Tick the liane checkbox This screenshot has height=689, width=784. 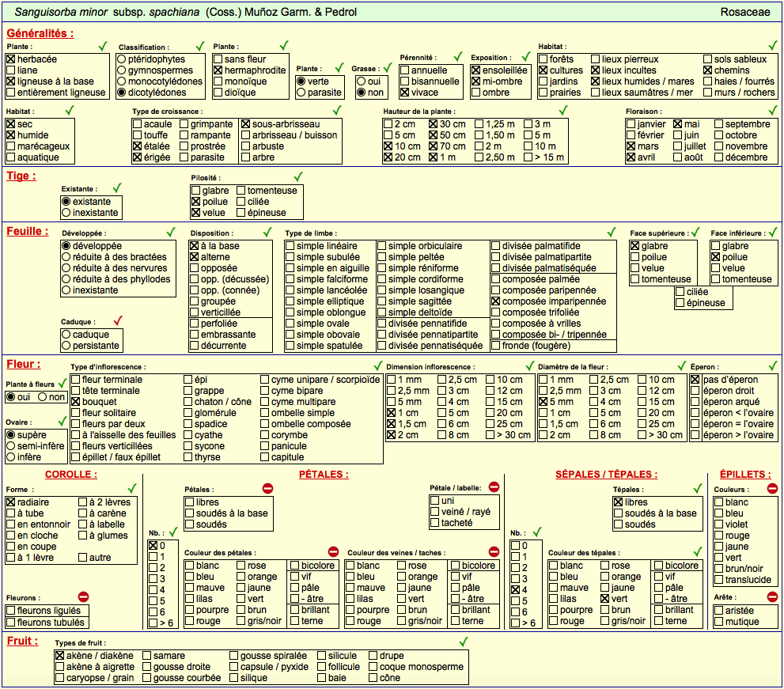tap(11, 70)
